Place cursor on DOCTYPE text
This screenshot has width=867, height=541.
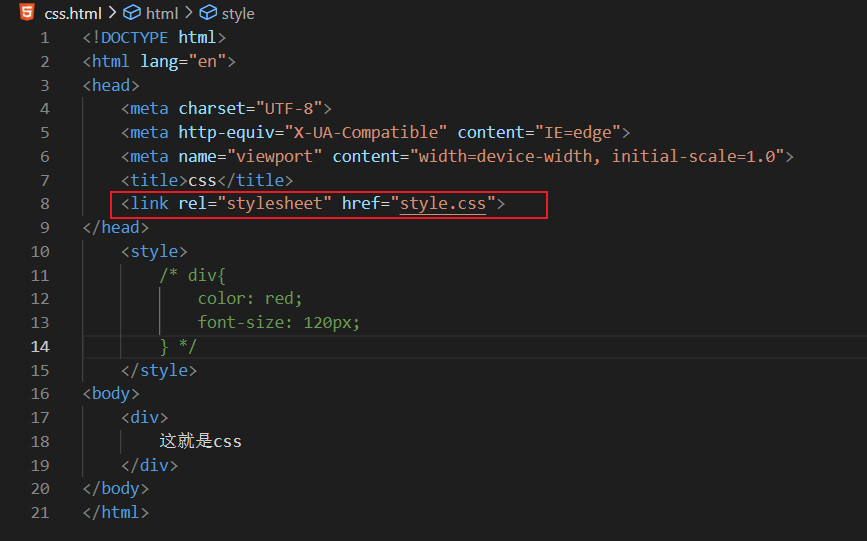(134, 38)
